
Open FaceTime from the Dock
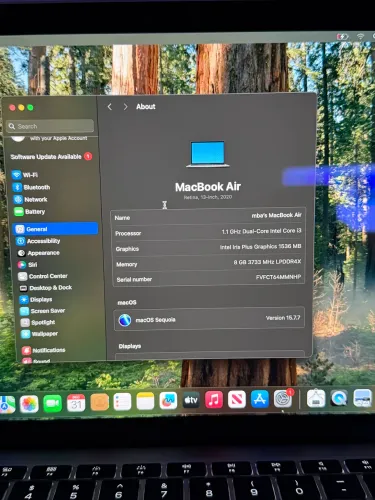(53, 403)
